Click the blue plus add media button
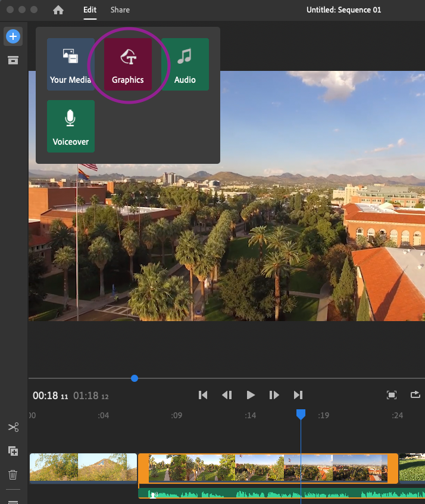Screen dimensions: 425x504 (x=12, y=37)
